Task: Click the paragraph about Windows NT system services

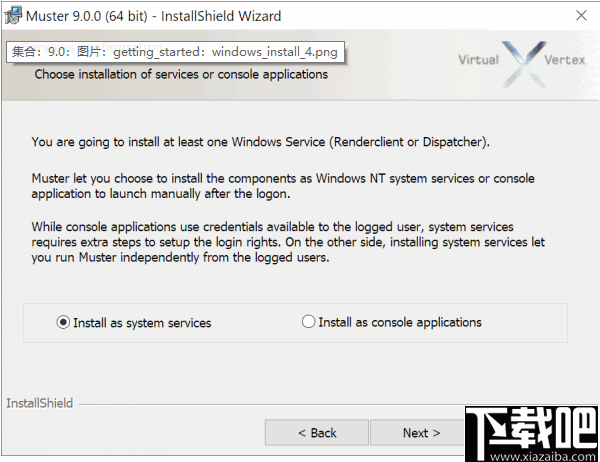Action: 283,186
